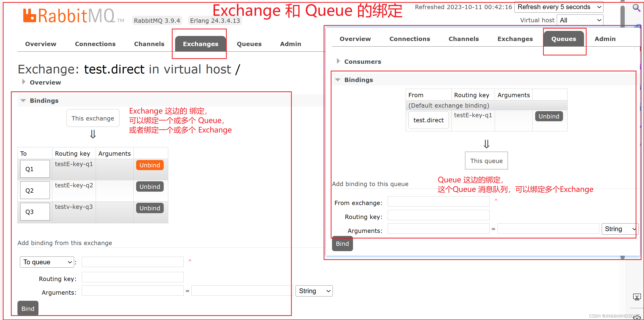The height and width of the screenshot is (320, 644).
Task: Open the Virtual host dropdown
Action: (x=580, y=20)
